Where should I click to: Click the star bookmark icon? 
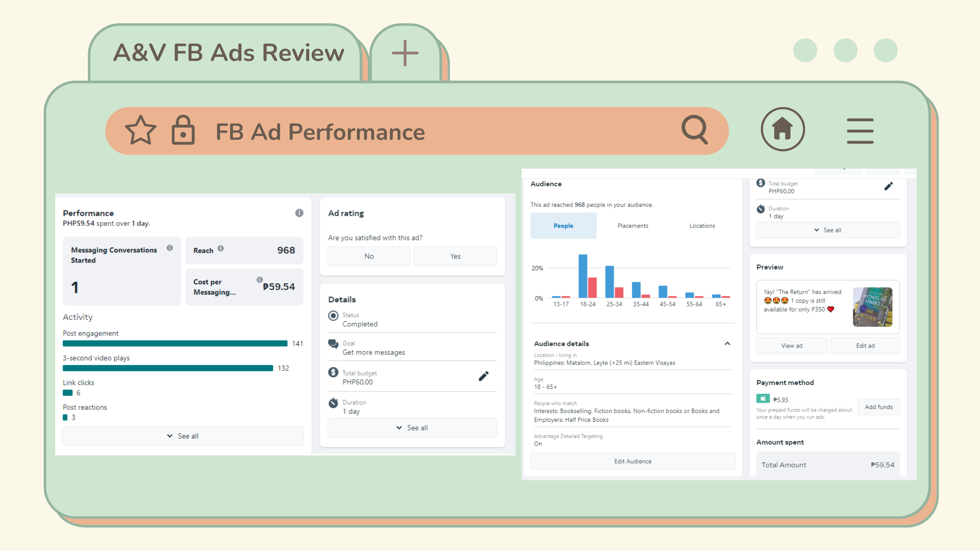[141, 130]
